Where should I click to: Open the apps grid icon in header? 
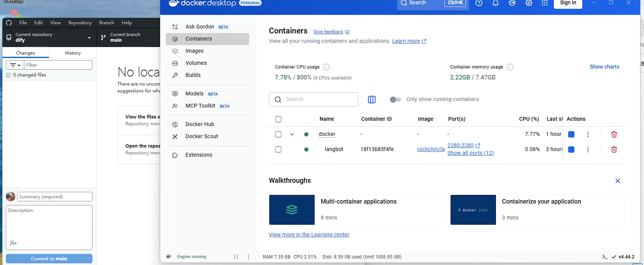(x=545, y=3)
